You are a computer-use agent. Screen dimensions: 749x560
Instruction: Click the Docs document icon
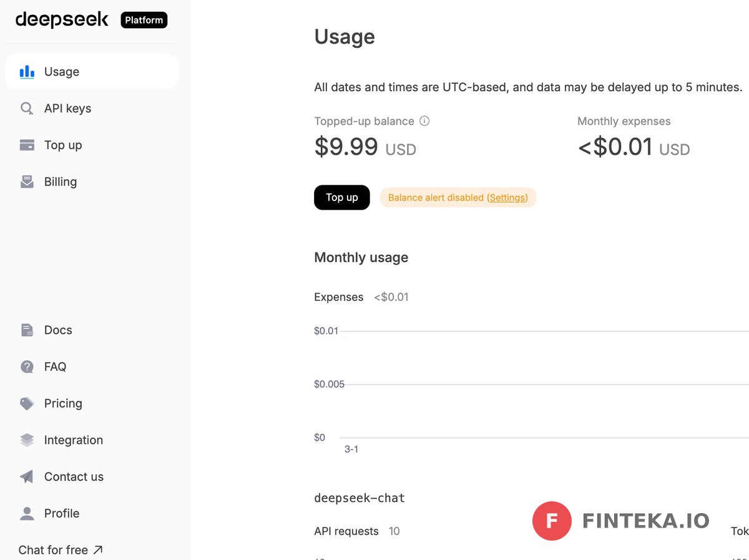(x=27, y=330)
